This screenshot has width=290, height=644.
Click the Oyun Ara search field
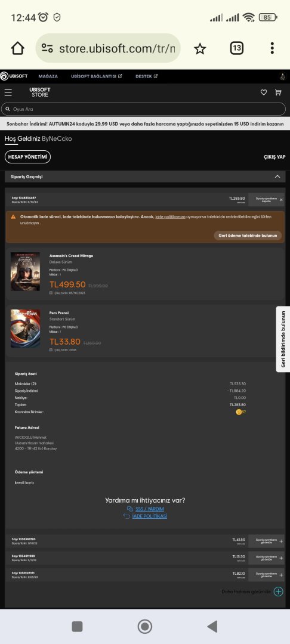coord(143,109)
